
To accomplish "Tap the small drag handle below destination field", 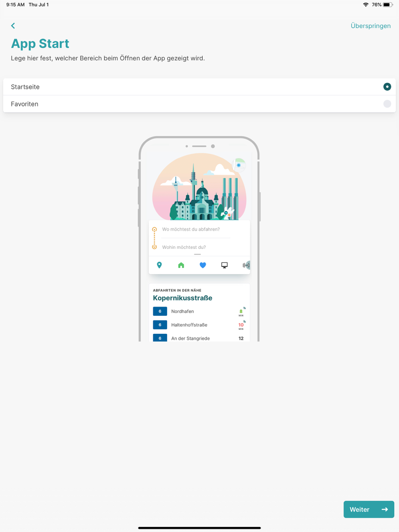I will tap(198, 254).
